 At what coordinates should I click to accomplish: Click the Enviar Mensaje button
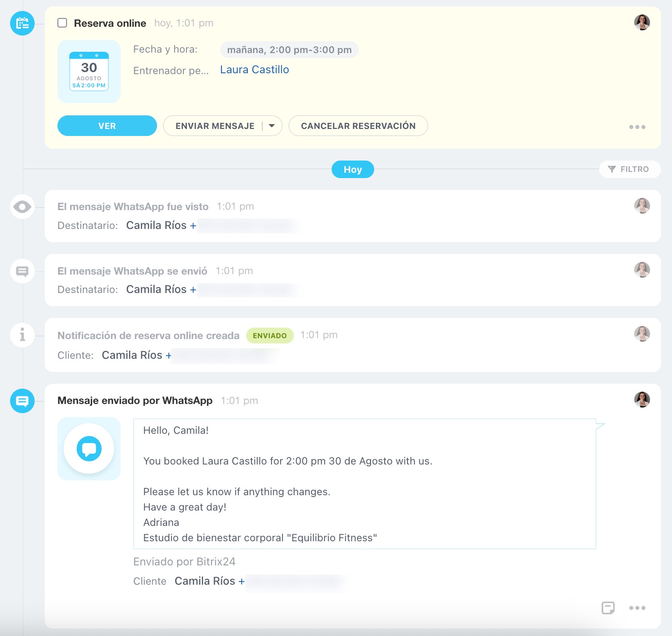214,126
